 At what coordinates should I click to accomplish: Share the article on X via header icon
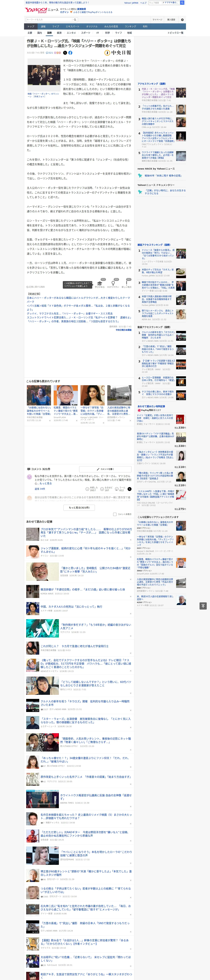[x=65, y=53]
